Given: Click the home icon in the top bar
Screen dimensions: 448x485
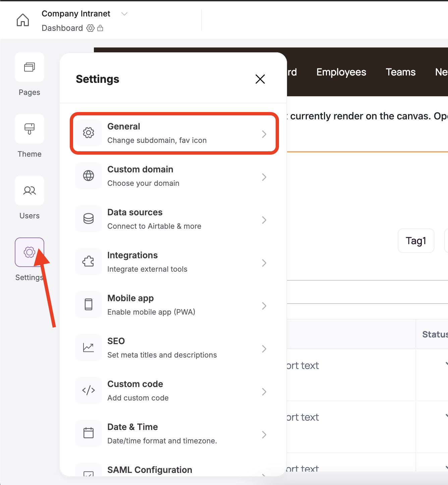Looking at the screenshot, I should pyautogui.click(x=23, y=20).
